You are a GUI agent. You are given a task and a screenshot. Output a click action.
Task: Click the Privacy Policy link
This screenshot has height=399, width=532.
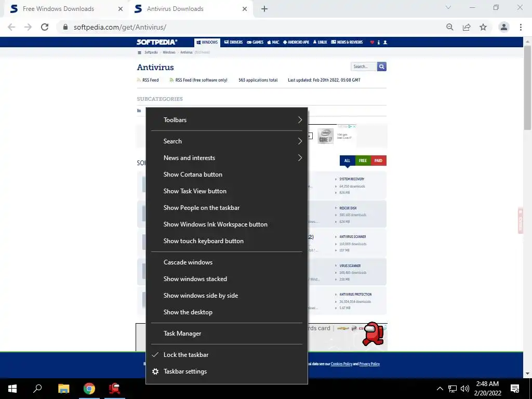click(x=369, y=364)
